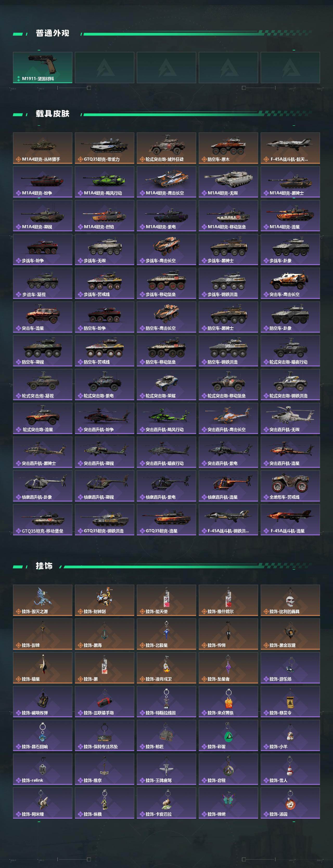The width and height of the screenshot is (333, 868).
Task: Jump to the 载具皮肤 section header
Action: [x=52, y=114]
